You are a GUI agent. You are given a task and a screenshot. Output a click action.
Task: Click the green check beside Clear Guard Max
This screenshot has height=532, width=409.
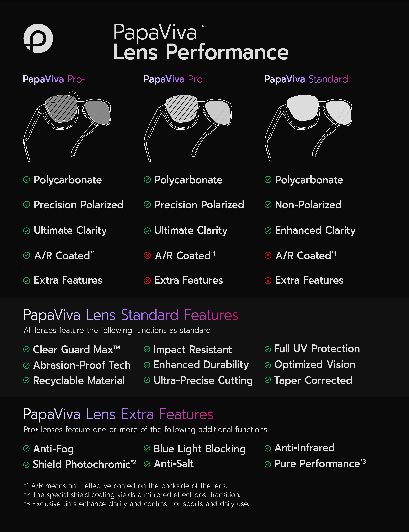(26, 349)
